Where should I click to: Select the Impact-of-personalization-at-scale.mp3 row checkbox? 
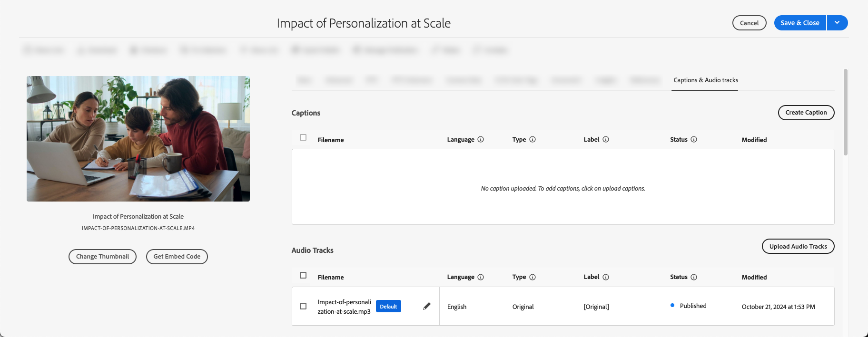(x=303, y=306)
